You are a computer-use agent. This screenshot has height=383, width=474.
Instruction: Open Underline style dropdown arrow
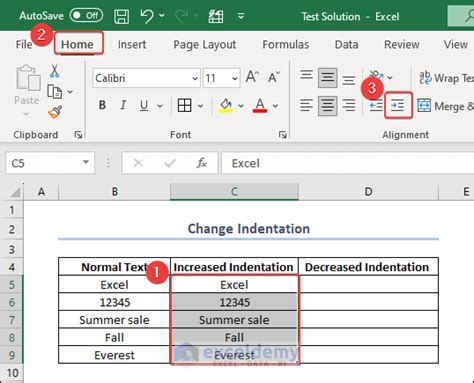160,106
